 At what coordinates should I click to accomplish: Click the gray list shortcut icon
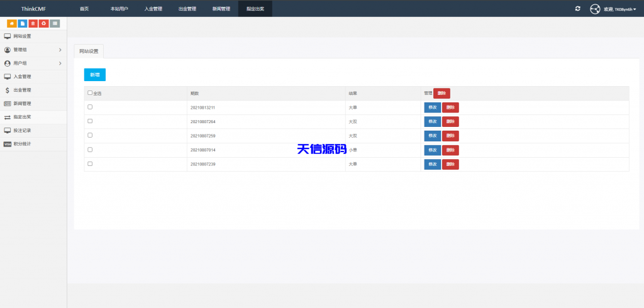point(55,23)
